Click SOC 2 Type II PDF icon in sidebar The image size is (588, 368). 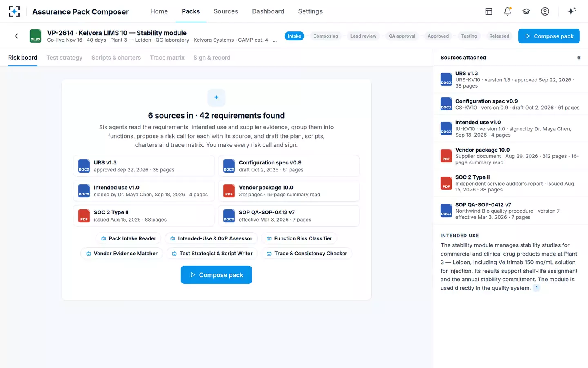click(446, 183)
